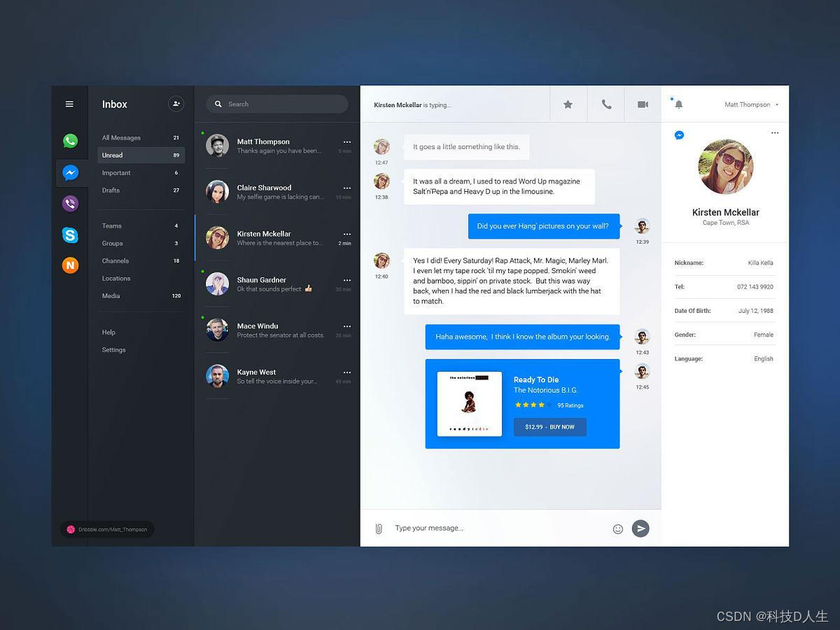Viewport: 840px width, 630px height.
Task: Open the notifications bell
Action: pos(678,104)
